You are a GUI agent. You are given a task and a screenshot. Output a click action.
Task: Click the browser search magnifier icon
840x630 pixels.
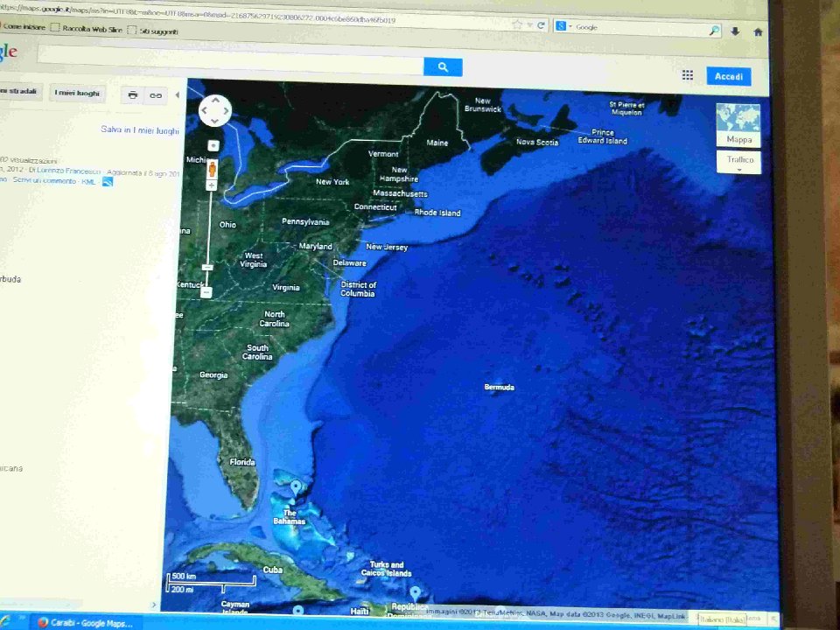pos(714,31)
